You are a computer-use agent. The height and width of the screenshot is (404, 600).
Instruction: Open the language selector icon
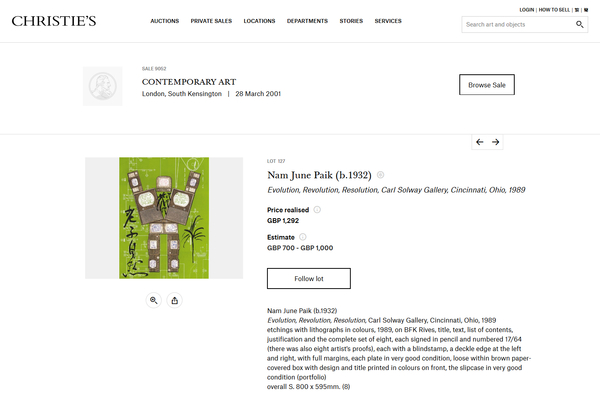click(576, 9)
